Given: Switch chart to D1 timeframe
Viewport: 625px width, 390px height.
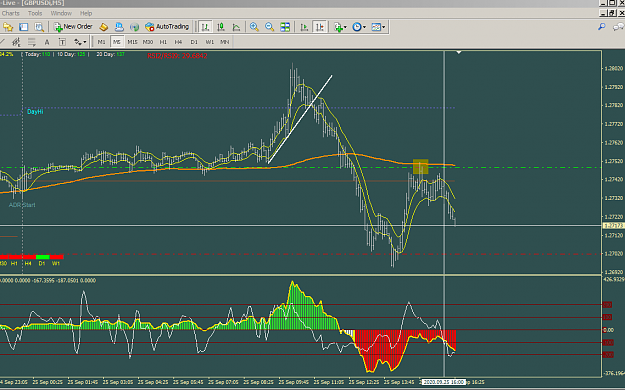Looking at the screenshot, I should pos(194,42).
